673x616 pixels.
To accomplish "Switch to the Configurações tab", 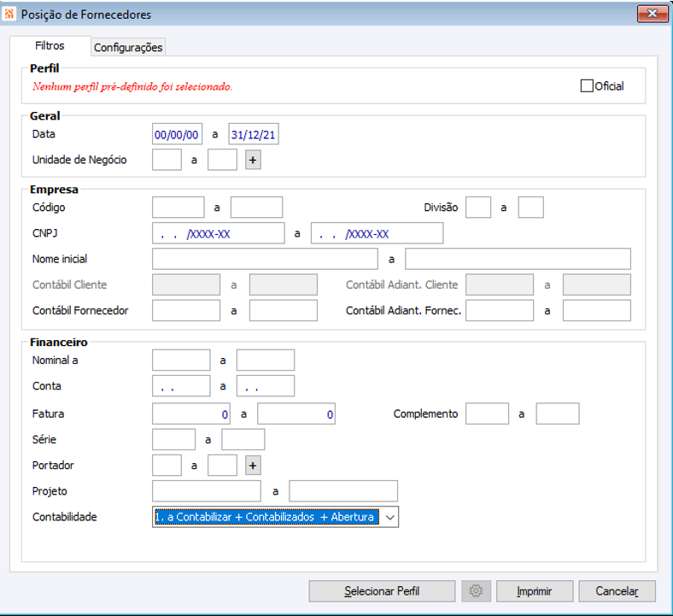I will click(128, 47).
